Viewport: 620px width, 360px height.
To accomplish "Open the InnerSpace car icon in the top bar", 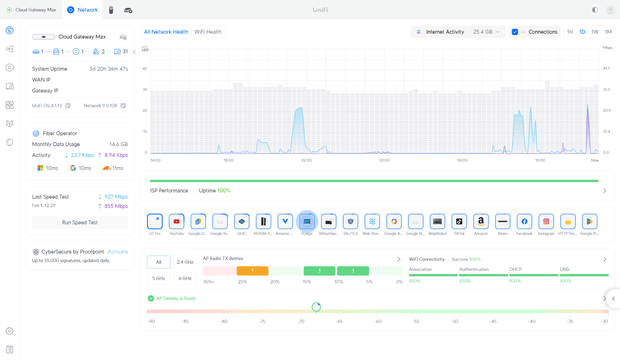I will tap(128, 10).
